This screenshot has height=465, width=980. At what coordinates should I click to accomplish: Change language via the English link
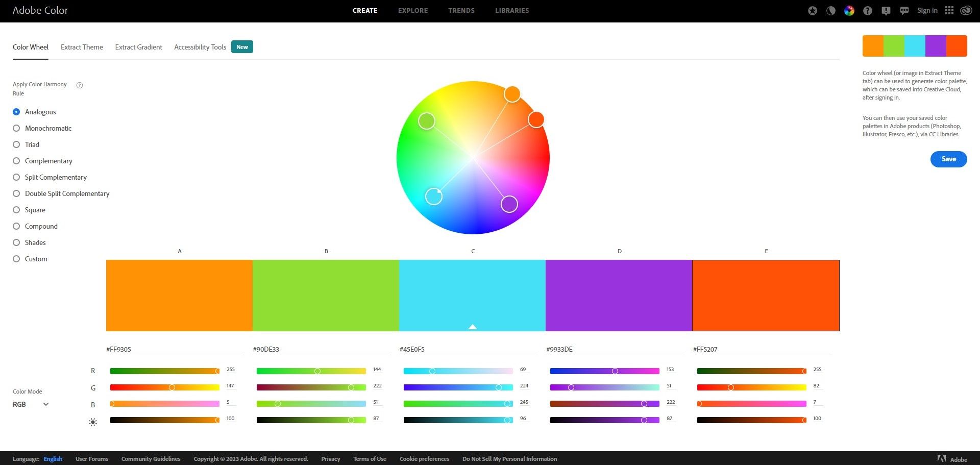(x=53, y=459)
